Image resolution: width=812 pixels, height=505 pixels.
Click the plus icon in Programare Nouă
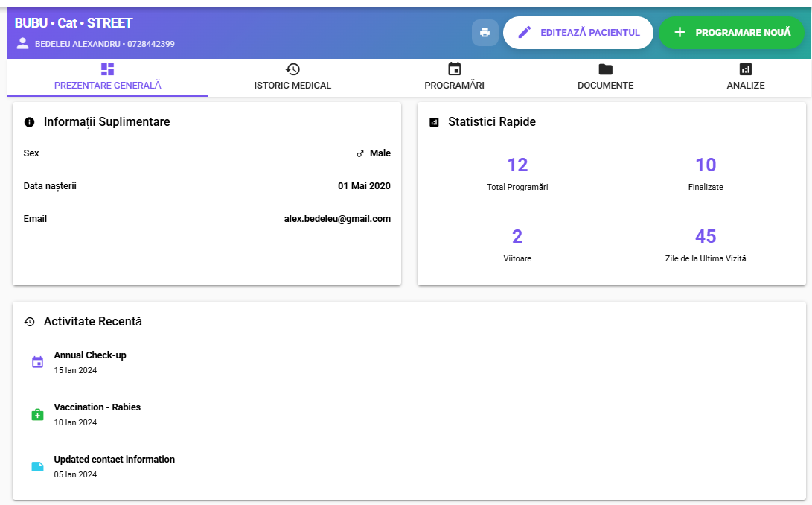[x=680, y=33]
